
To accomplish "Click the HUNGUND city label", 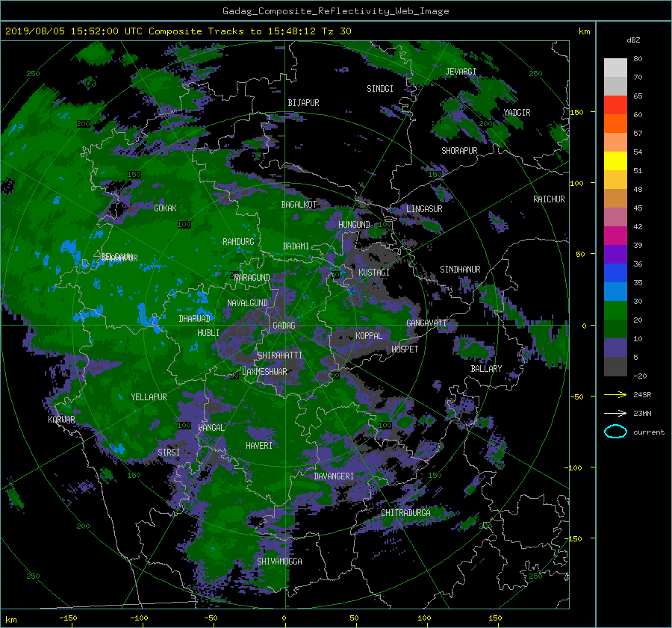I will [354, 225].
